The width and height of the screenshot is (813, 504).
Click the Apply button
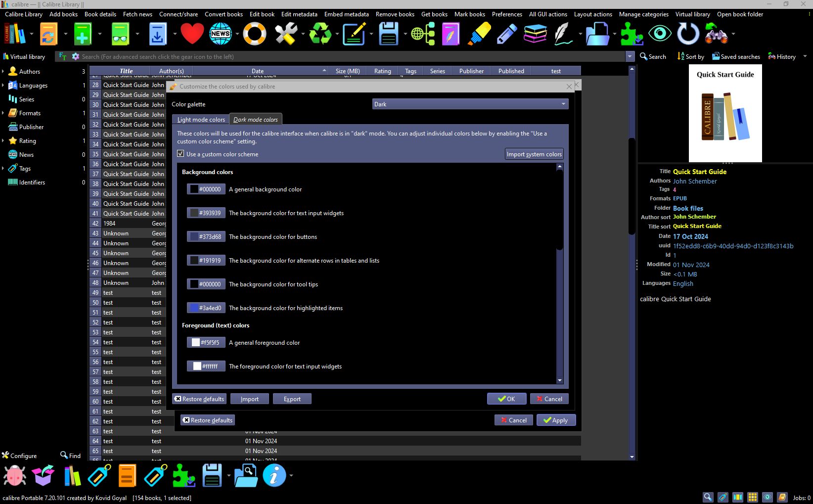click(556, 420)
